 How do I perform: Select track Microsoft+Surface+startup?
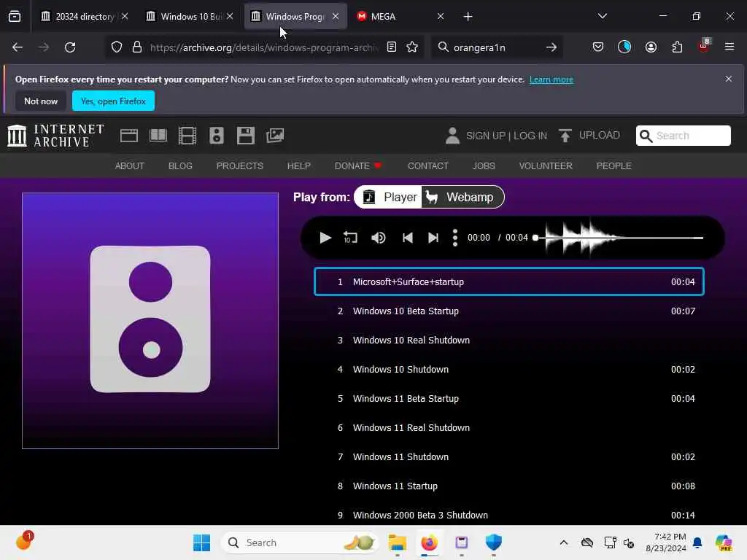(508, 282)
